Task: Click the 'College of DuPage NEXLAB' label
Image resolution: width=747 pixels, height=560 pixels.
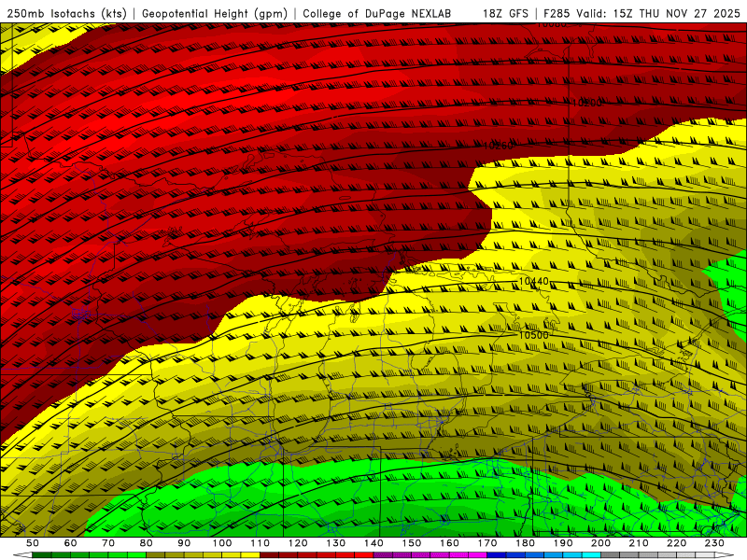Action: [x=377, y=14]
